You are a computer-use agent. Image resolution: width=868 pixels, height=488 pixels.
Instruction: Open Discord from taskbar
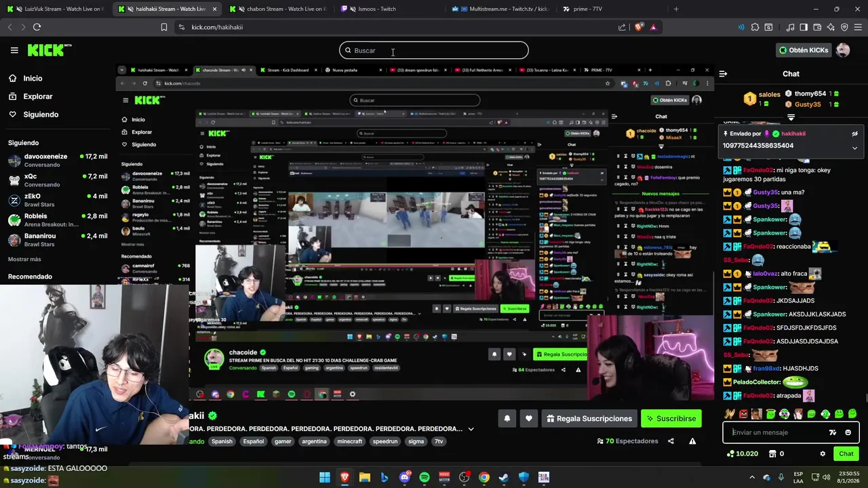click(405, 478)
